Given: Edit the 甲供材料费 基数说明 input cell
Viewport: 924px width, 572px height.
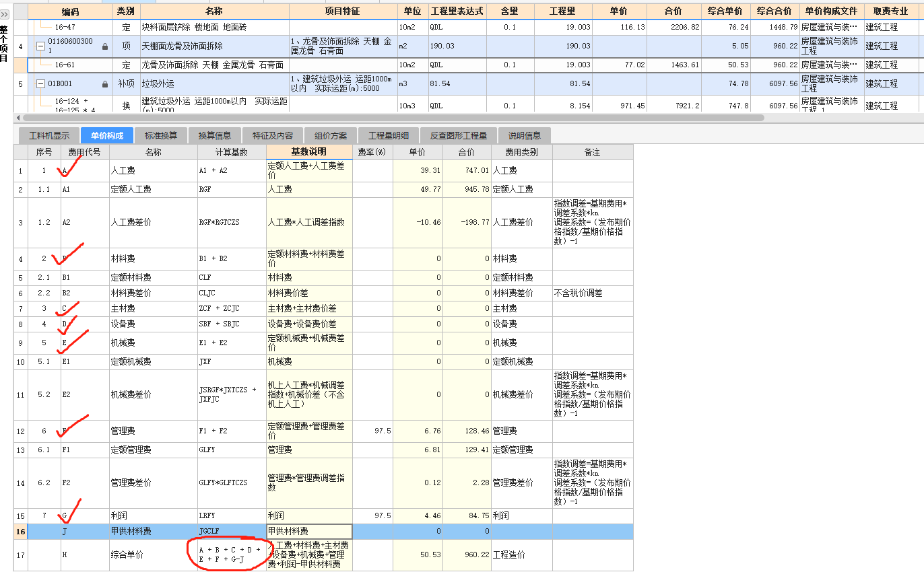Looking at the screenshot, I should coord(309,532).
